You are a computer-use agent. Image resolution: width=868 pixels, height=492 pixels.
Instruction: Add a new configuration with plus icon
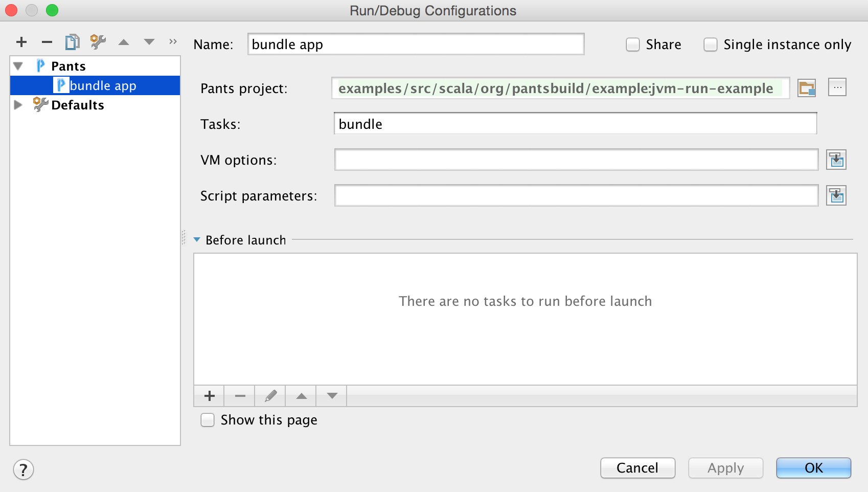point(21,42)
